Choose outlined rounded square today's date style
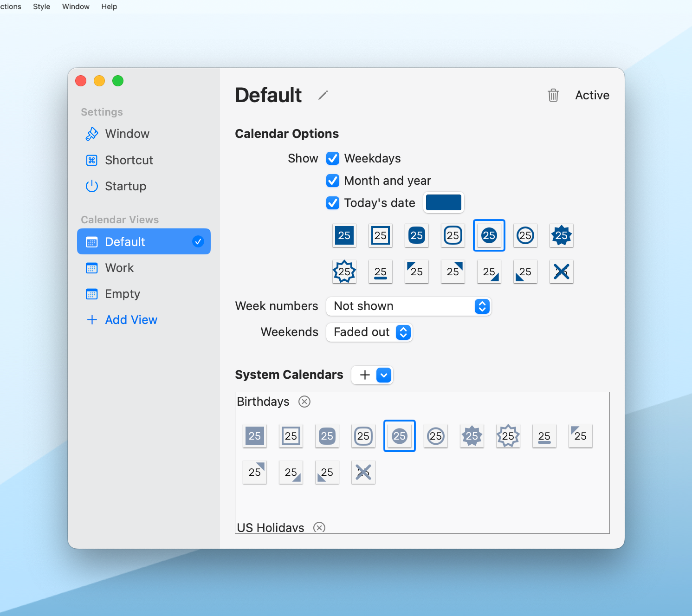 click(453, 235)
